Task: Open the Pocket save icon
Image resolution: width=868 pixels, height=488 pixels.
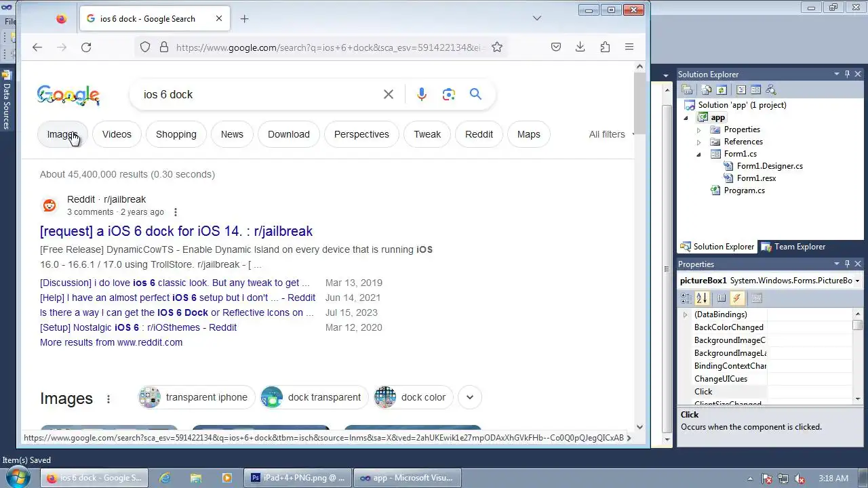Action: 556,47
